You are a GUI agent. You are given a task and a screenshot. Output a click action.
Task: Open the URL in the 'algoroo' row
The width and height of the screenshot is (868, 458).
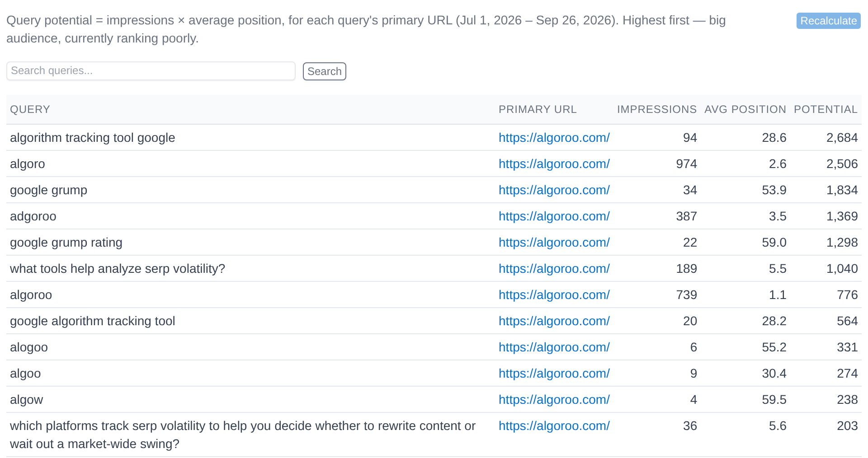554,295
